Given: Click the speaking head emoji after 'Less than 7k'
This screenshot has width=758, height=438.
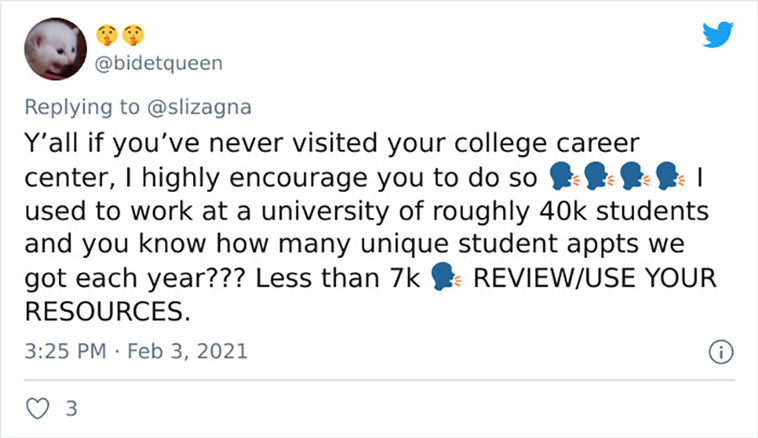Looking at the screenshot, I should [446, 277].
